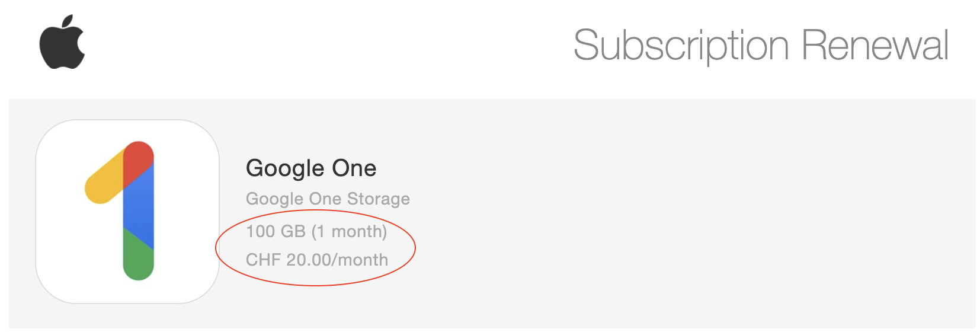Click the 20.00/month price amount
The height and width of the screenshot is (332, 980).
pos(337,260)
